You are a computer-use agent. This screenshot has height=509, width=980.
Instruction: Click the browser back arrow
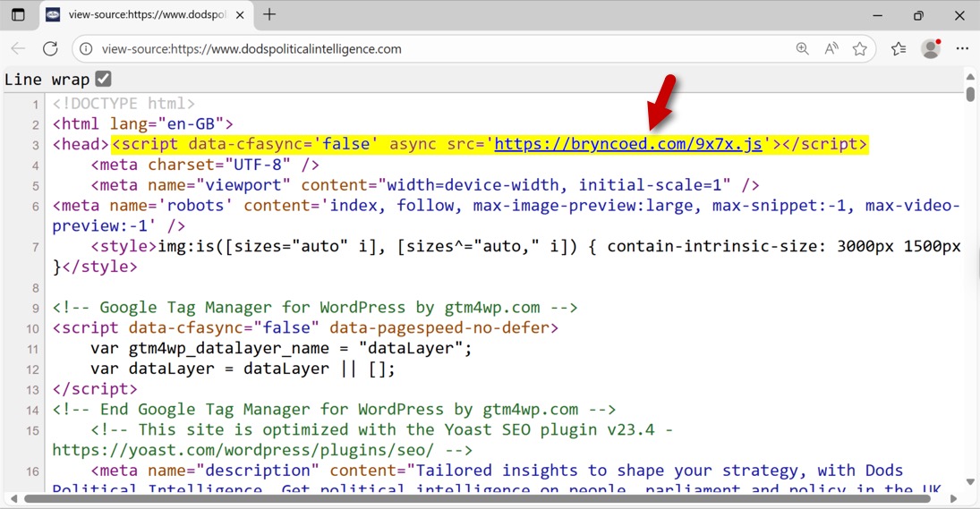[18, 49]
